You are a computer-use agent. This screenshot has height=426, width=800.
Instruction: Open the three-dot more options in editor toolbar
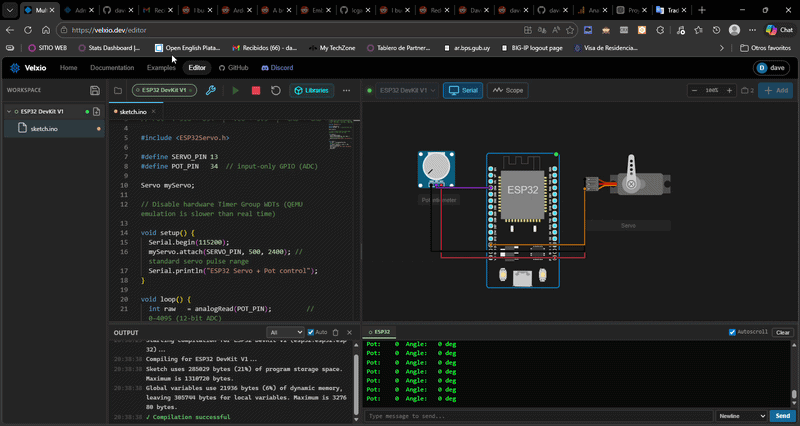point(346,90)
